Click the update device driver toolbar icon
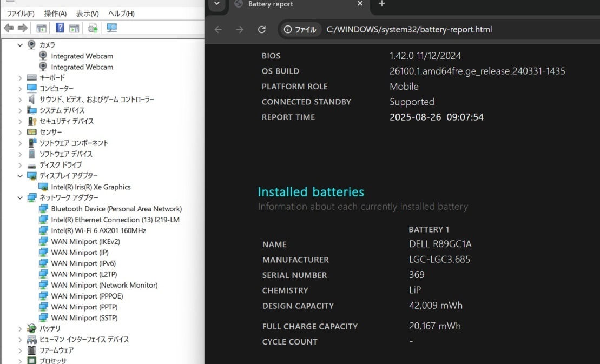 (x=93, y=28)
